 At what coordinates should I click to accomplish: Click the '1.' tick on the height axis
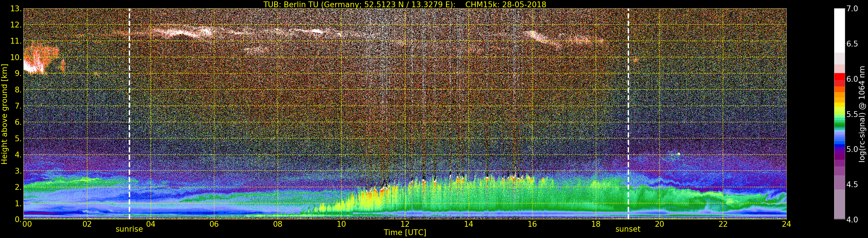click(18, 203)
